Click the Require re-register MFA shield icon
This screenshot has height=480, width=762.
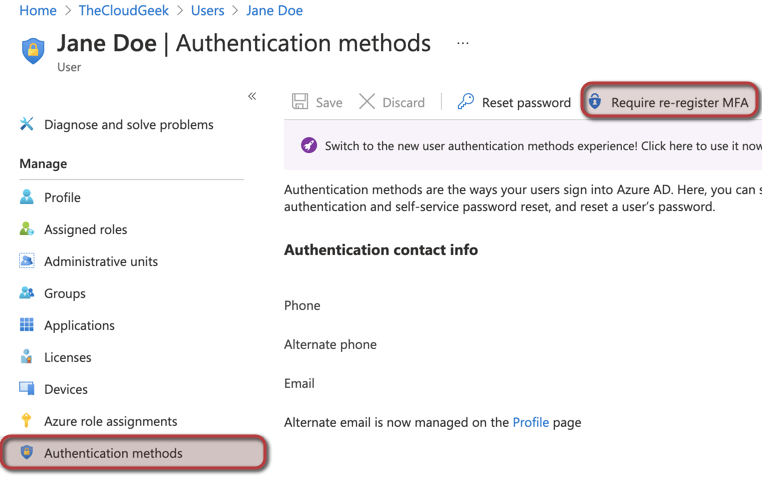point(595,102)
